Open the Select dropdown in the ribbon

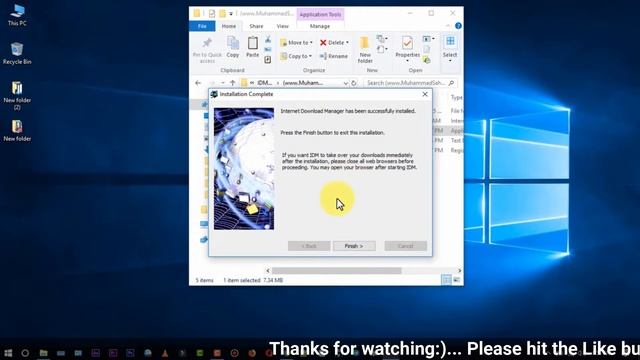coord(450,49)
